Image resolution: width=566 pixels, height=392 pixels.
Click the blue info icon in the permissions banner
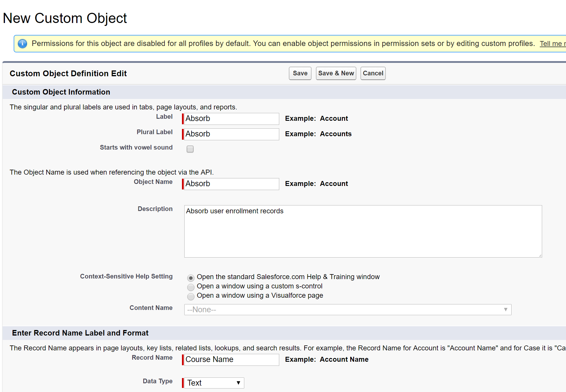click(22, 44)
